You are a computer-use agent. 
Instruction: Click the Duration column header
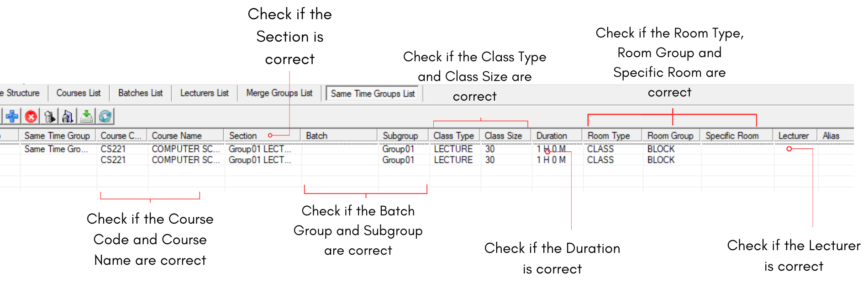[x=552, y=136]
